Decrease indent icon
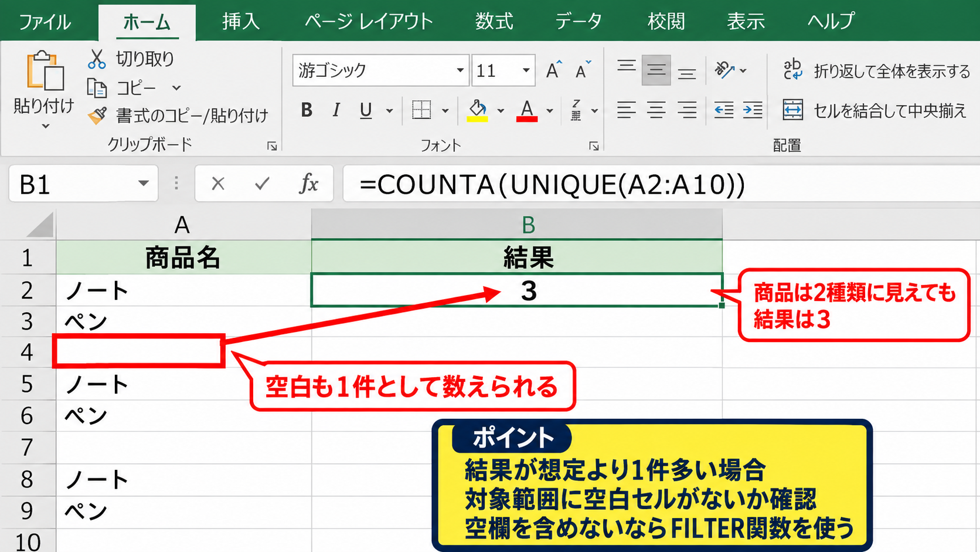Screen dimensions: 980x552 [724, 110]
